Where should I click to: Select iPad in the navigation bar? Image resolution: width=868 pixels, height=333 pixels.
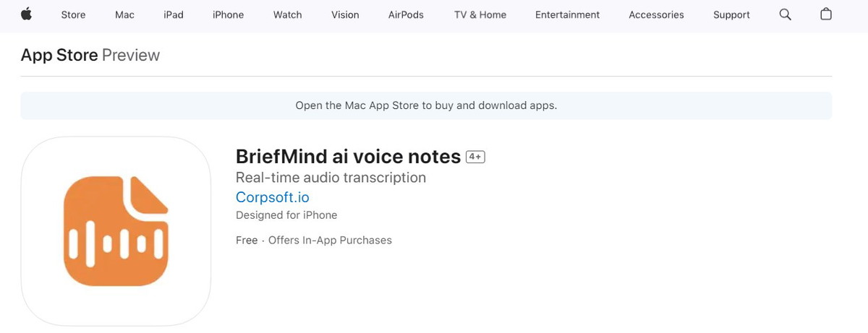tap(174, 14)
